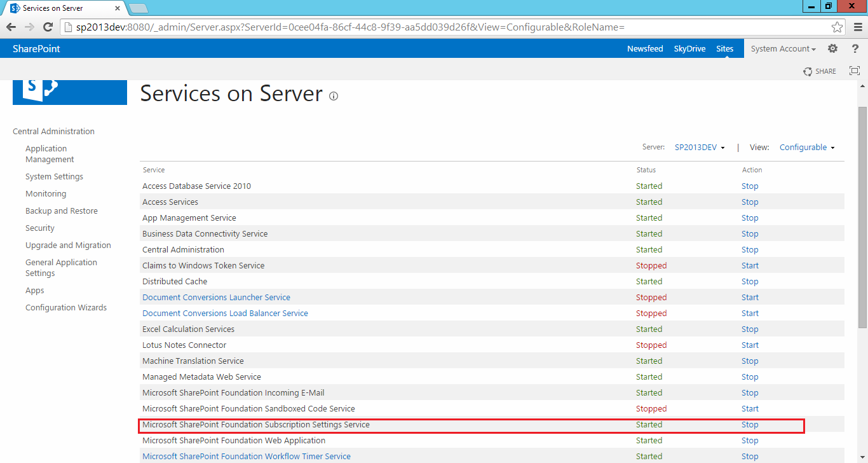Click the Lotus Notes Connector Stopped status
This screenshot has height=463, width=868.
[651, 345]
